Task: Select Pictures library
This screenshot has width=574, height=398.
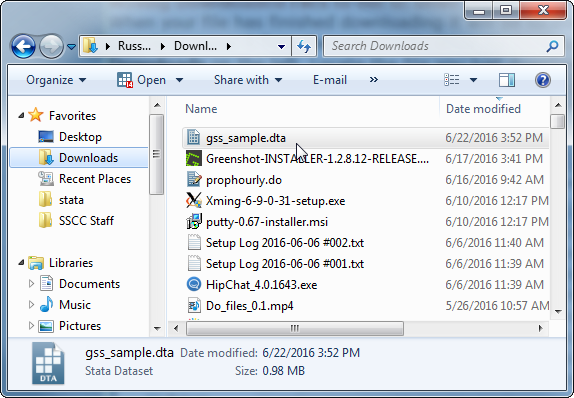Action: [x=80, y=326]
